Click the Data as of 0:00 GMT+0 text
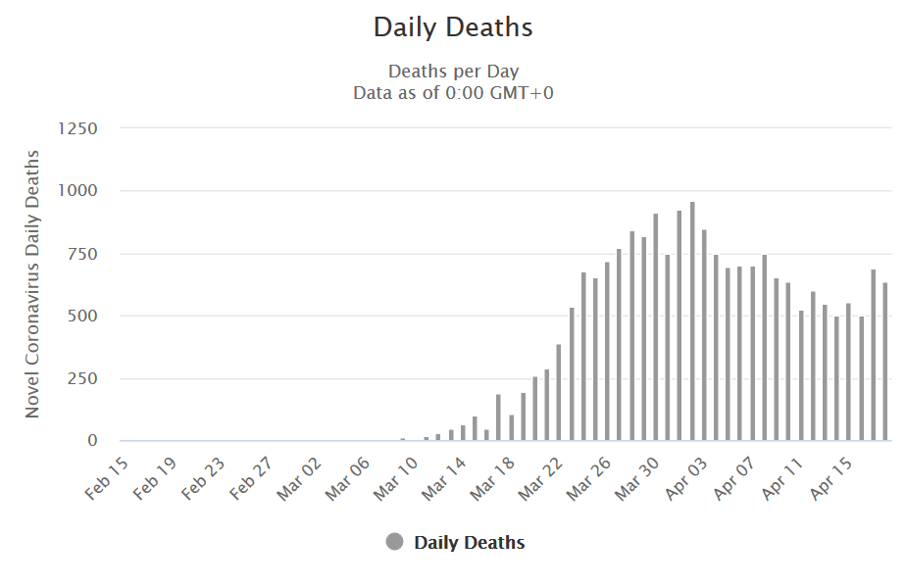This screenshot has width=906, height=588. pos(453,93)
